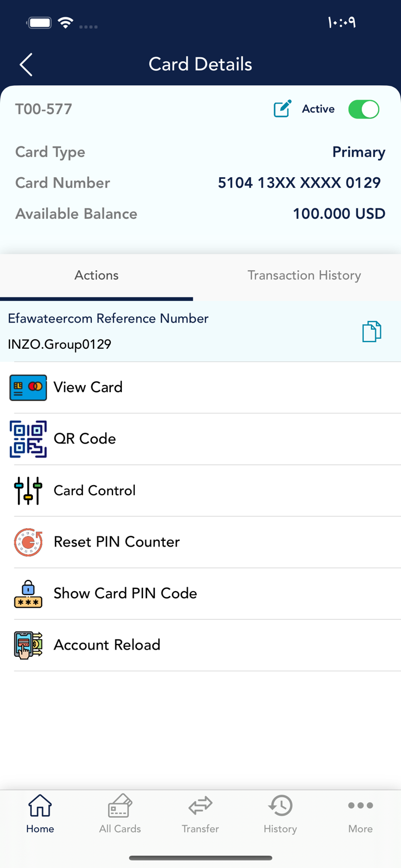Viewport: 401px width, 868px height.
Task: Choose Account Reload from the actions list
Action: click(x=107, y=645)
